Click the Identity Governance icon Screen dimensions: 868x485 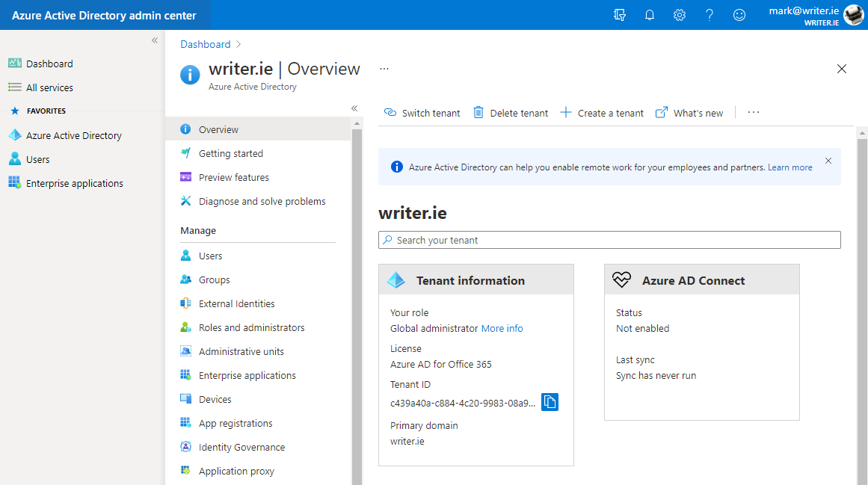tap(186, 446)
